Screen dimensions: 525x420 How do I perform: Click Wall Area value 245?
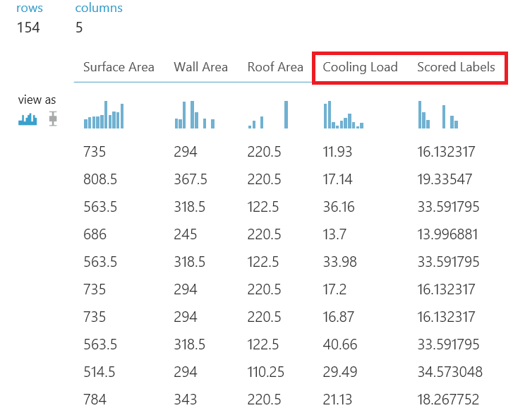point(186,234)
